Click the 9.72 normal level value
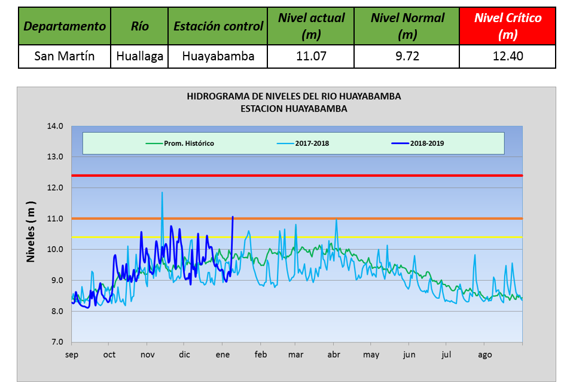567x392 pixels. tap(407, 57)
